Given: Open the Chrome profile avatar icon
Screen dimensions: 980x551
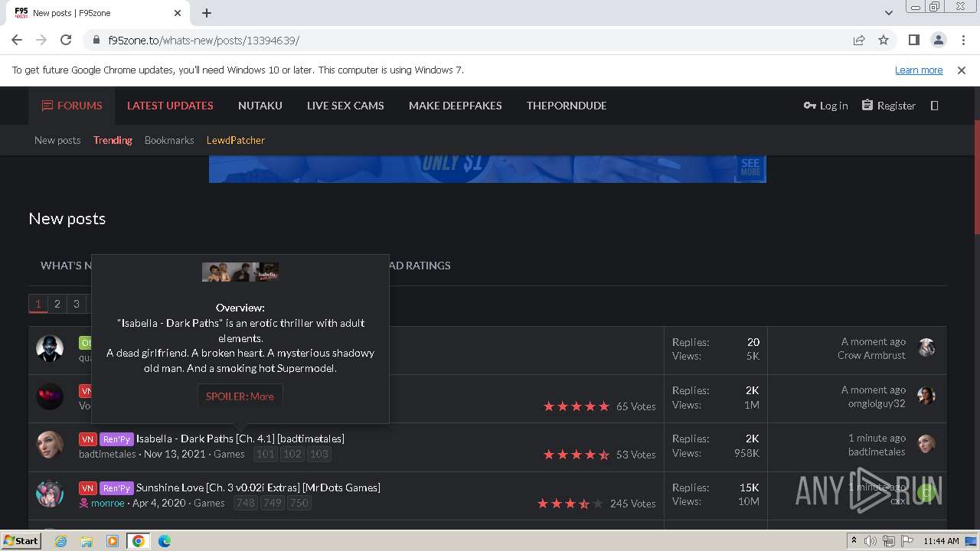Looking at the screenshot, I should point(938,40).
